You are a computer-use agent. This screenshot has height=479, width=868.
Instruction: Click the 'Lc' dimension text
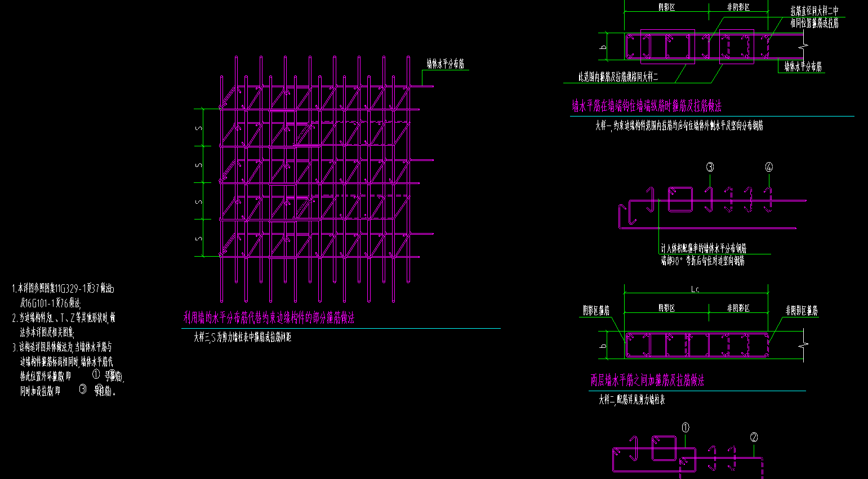pos(695,289)
